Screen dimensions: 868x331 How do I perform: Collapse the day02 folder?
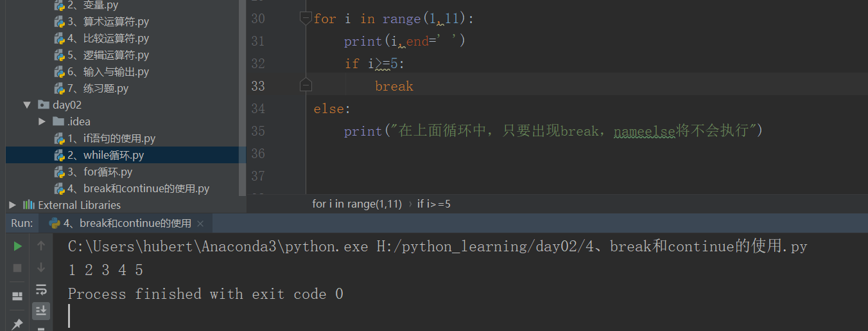click(x=26, y=105)
